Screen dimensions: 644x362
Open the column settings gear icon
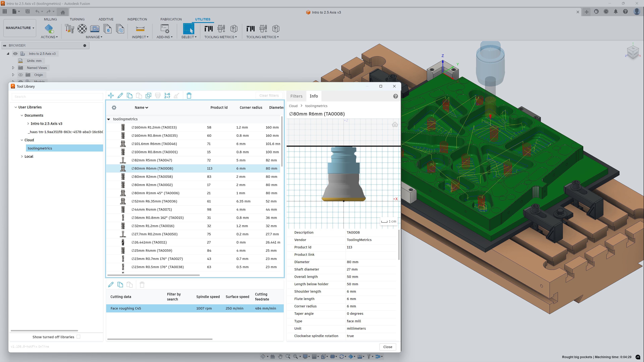(x=114, y=107)
